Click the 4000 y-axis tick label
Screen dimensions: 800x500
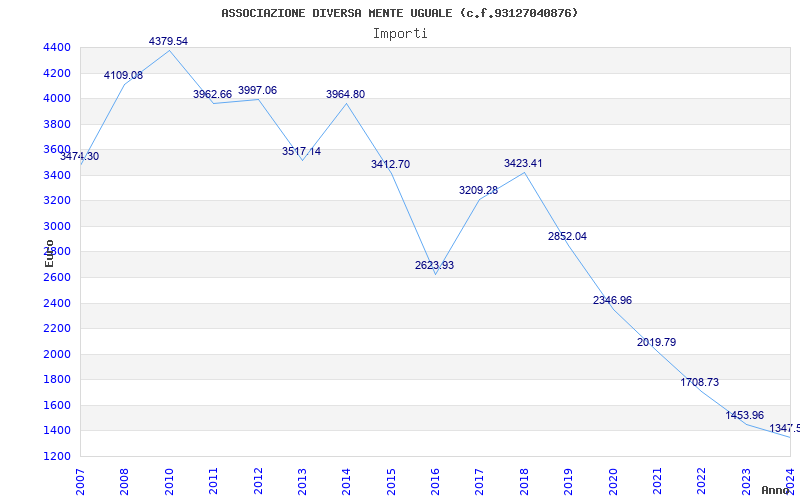(57, 98)
